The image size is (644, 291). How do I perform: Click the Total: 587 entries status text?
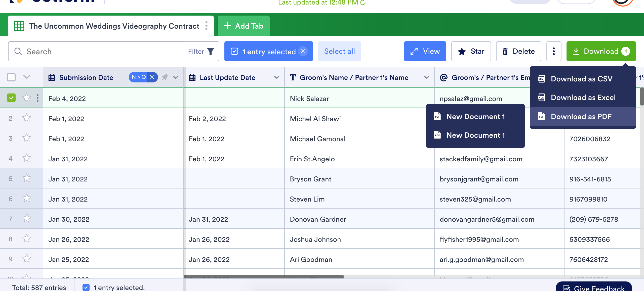point(39,287)
